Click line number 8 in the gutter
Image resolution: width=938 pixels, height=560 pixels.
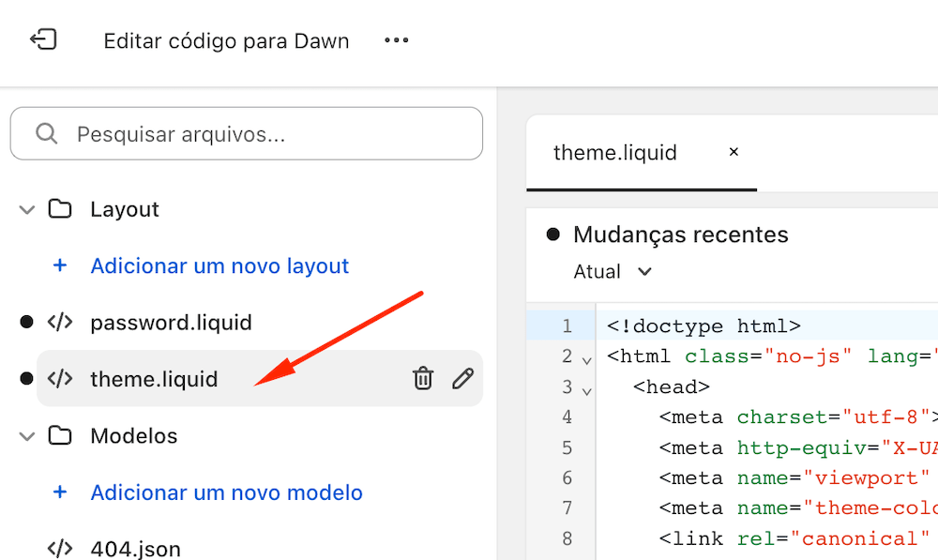(x=567, y=539)
